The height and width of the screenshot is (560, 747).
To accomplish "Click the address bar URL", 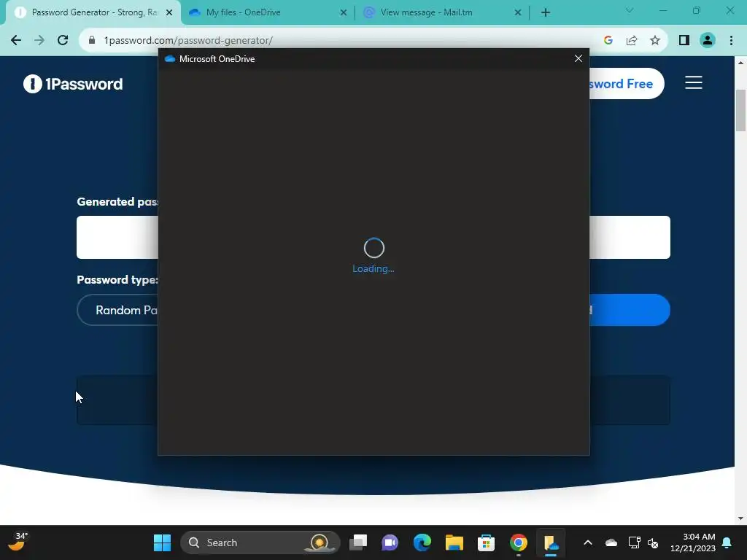I will (x=188, y=41).
